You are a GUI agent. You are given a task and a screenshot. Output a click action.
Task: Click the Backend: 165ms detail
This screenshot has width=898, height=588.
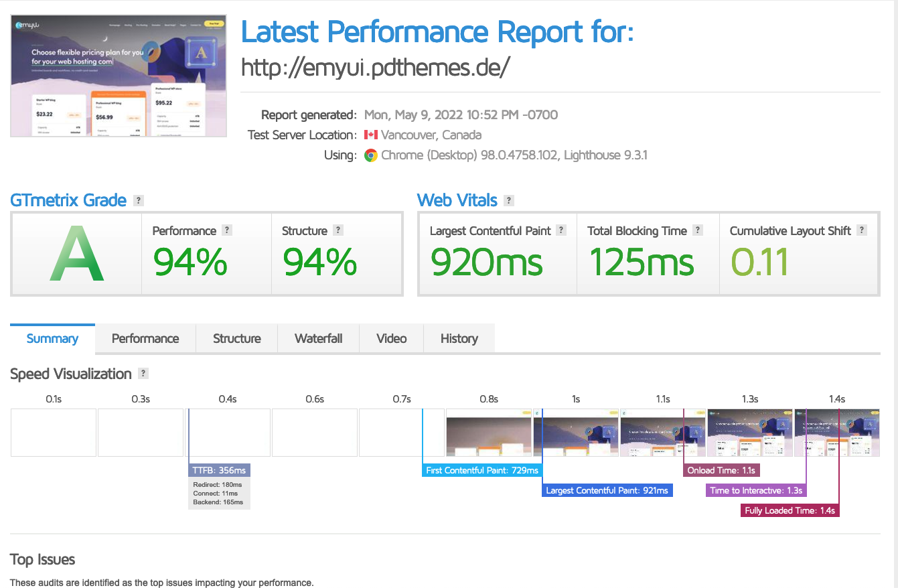[218, 502]
